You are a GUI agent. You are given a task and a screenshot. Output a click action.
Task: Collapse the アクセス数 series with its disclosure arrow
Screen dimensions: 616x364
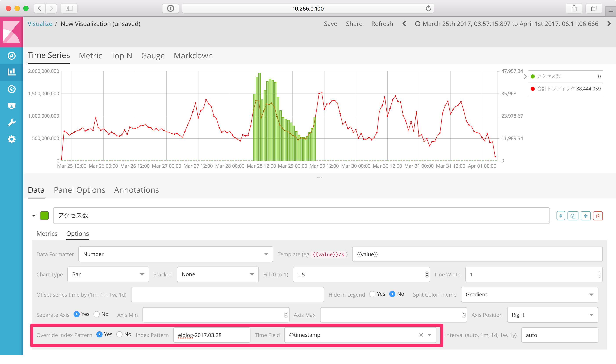coord(34,216)
